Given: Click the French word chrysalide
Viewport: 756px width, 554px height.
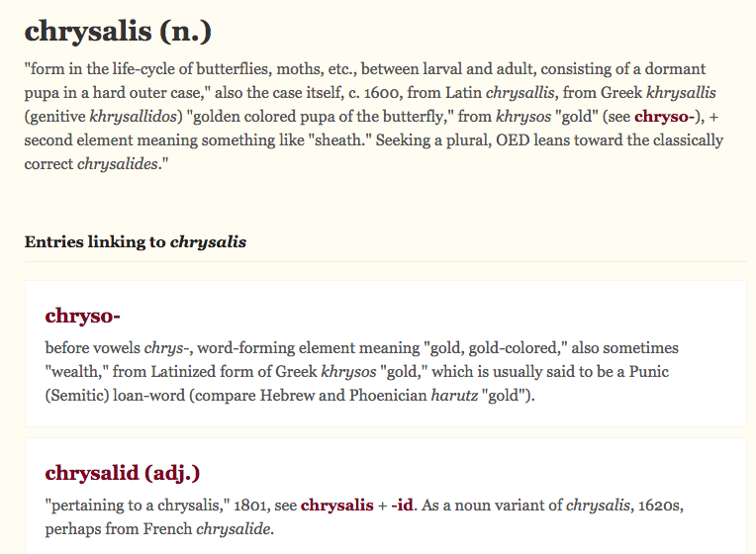Looking at the screenshot, I should 235,529.
